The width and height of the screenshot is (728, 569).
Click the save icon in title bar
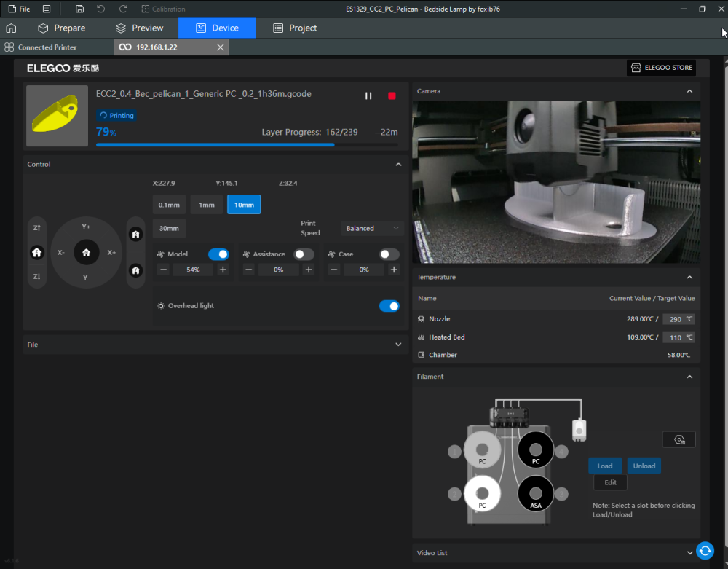pyautogui.click(x=79, y=9)
